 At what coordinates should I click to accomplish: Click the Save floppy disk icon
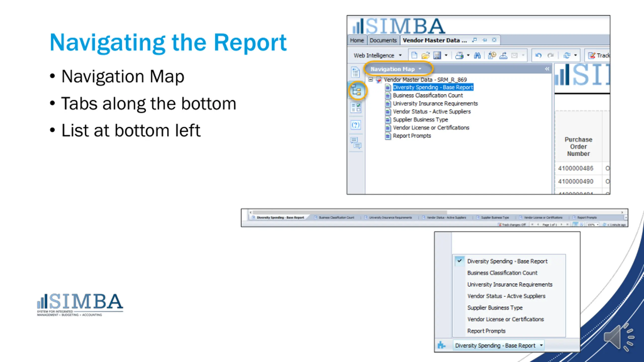pos(437,55)
